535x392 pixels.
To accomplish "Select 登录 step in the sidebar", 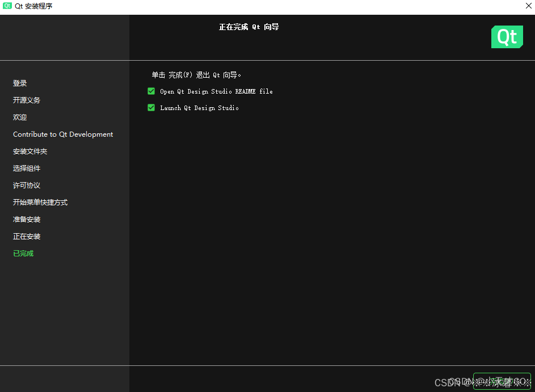I will pos(20,83).
